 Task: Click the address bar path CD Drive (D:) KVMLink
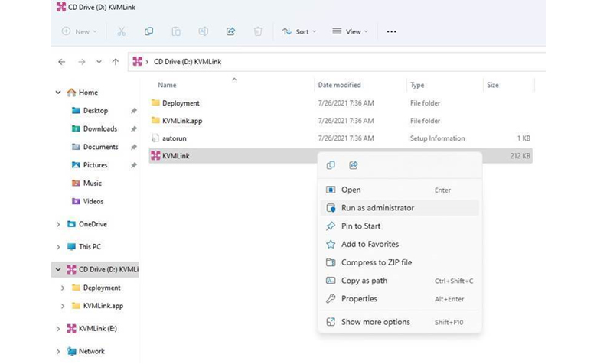click(188, 62)
